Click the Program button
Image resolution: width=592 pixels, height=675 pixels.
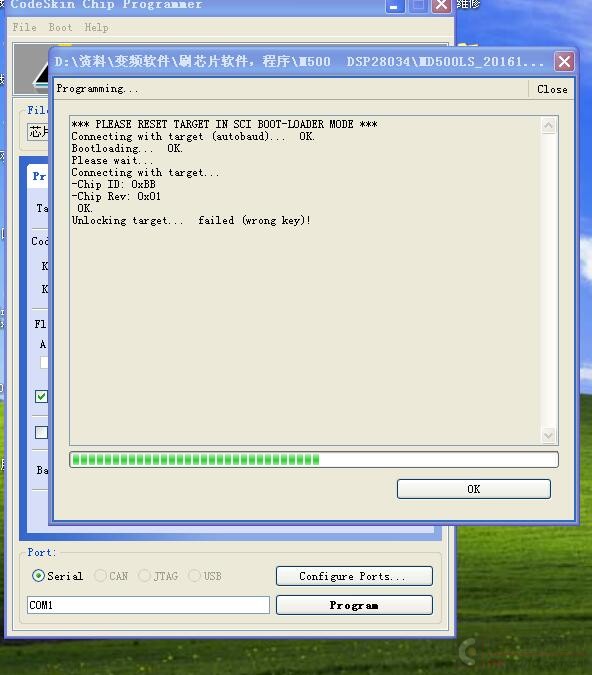(354, 605)
